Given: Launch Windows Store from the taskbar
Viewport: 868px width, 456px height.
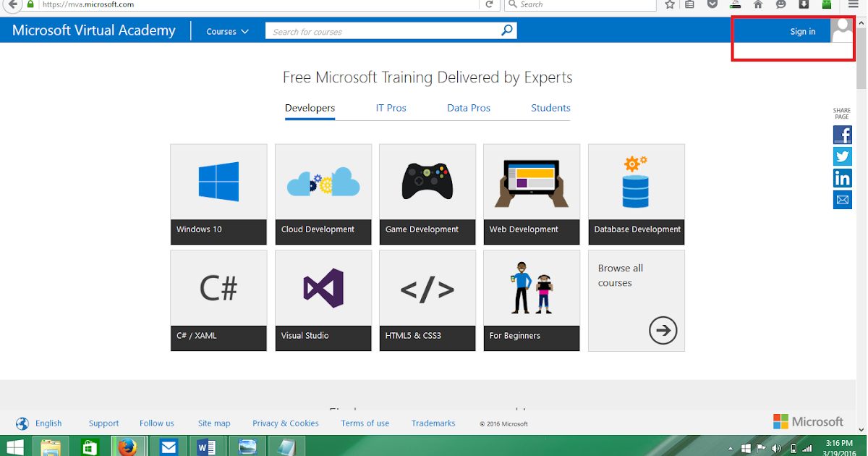Looking at the screenshot, I should coord(90,446).
